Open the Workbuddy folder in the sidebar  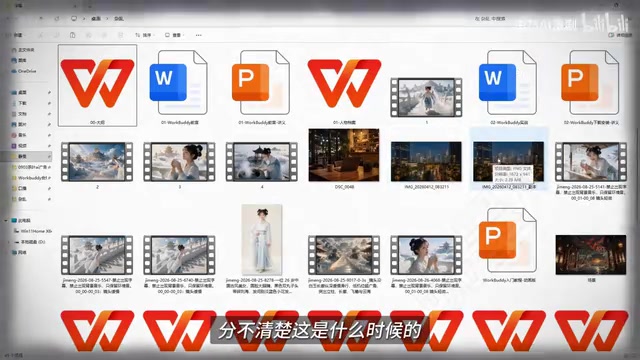[x=32, y=178]
